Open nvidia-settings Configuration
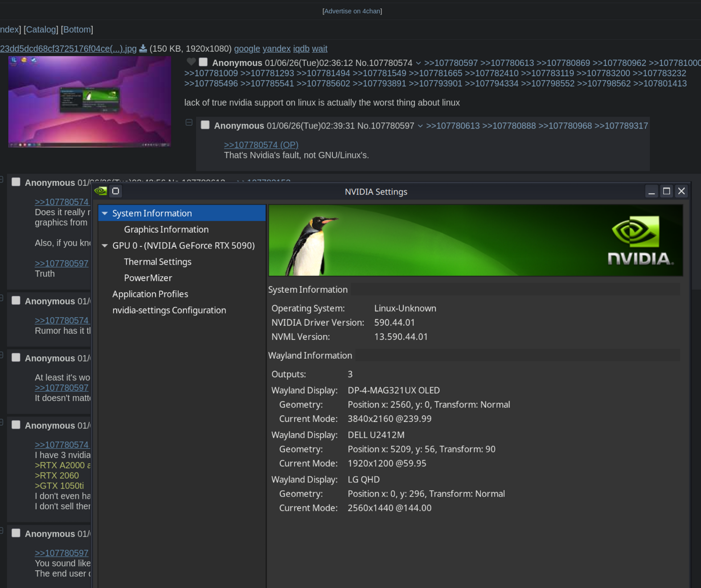Image resolution: width=701 pixels, height=588 pixels. click(169, 310)
